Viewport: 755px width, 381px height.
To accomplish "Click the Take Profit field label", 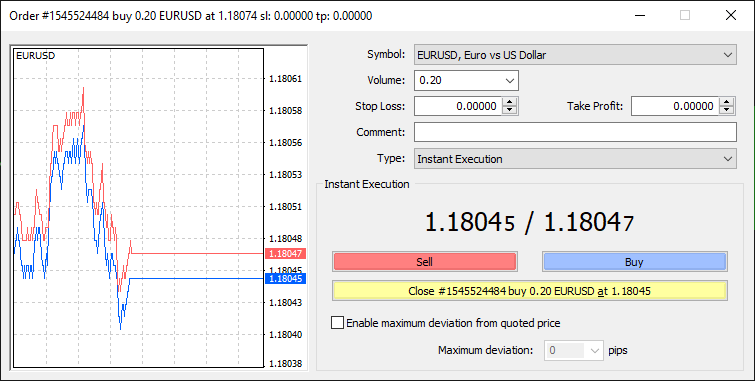I will pyautogui.click(x=595, y=106).
